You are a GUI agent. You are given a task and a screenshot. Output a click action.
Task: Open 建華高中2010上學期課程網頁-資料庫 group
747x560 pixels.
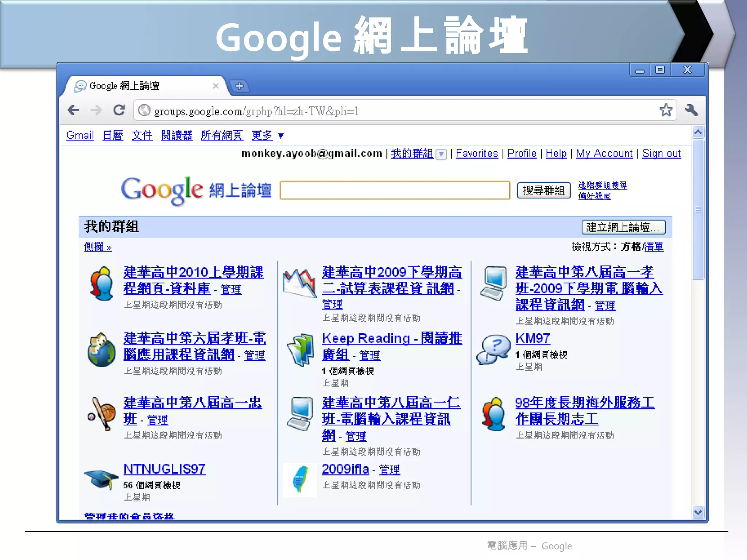coord(193,280)
